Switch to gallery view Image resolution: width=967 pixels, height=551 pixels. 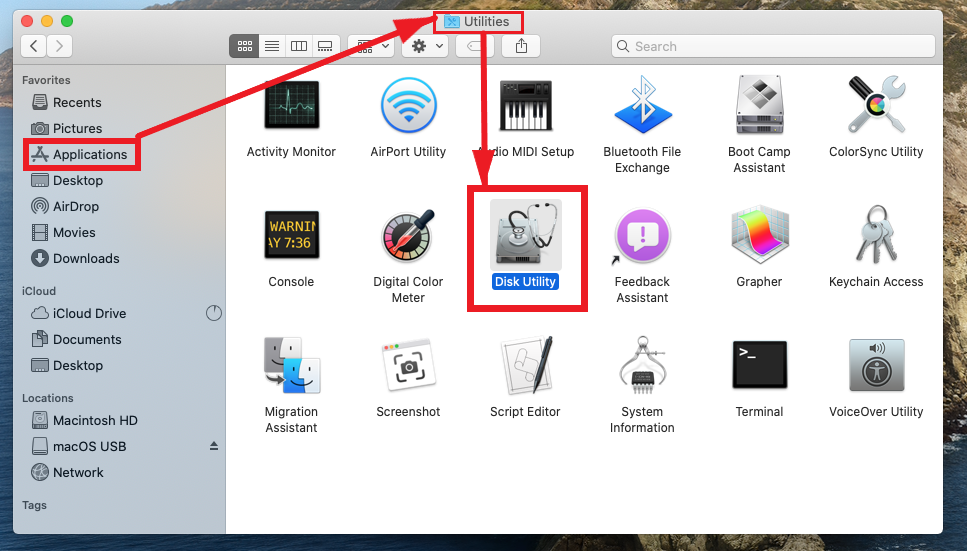click(x=326, y=46)
